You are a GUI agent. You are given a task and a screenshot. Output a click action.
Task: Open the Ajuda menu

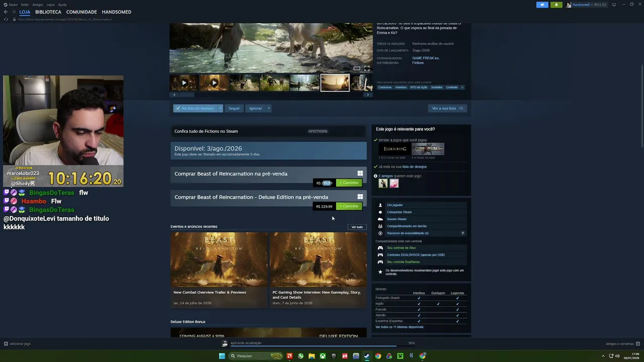coord(62,5)
